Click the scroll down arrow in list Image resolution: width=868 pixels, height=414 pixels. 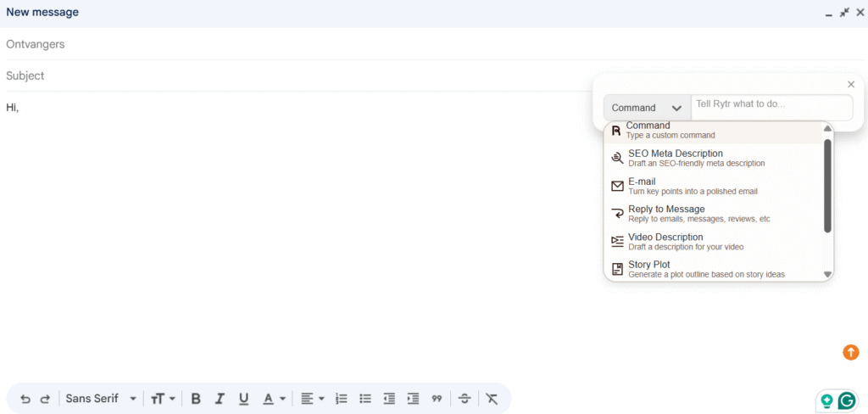(x=827, y=274)
